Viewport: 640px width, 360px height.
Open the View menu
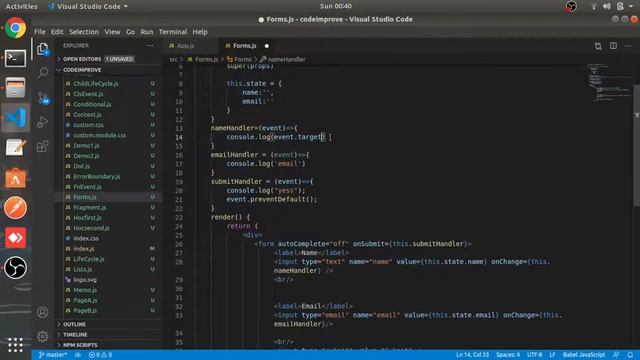[x=112, y=32]
